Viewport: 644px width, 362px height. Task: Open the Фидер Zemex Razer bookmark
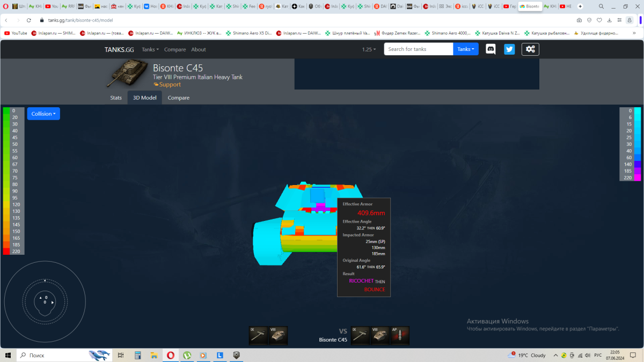[x=398, y=33]
